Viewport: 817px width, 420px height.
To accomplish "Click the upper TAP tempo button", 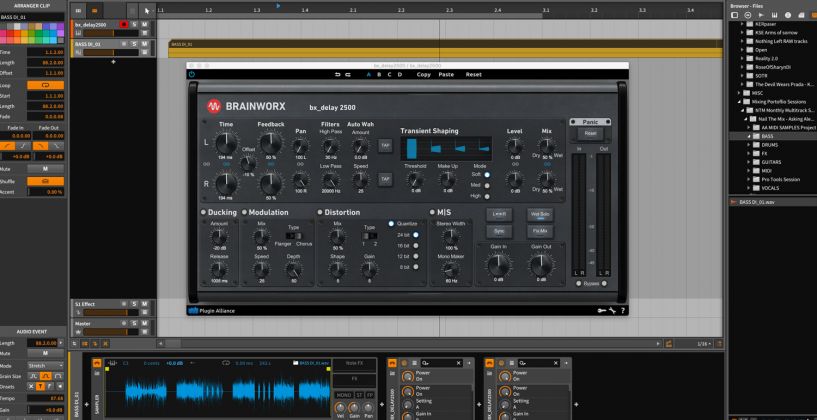I will tap(385, 145).
